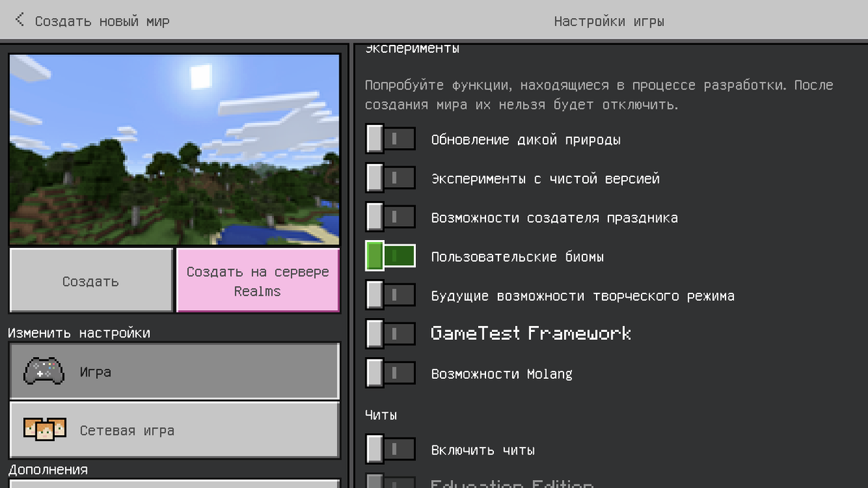Image resolution: width=868 pixels, height=488 pixels.
Task: Click the Включить читы label text
Action: coord(483,450)
